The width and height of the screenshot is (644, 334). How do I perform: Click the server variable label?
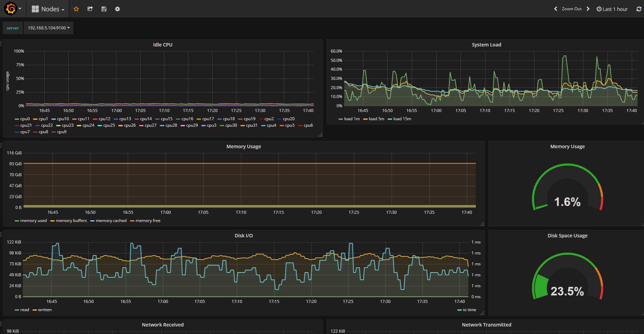coord(13,28)
